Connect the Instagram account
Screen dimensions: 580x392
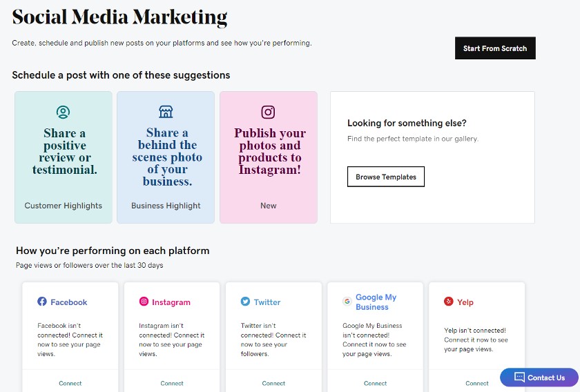pos(172,384)
